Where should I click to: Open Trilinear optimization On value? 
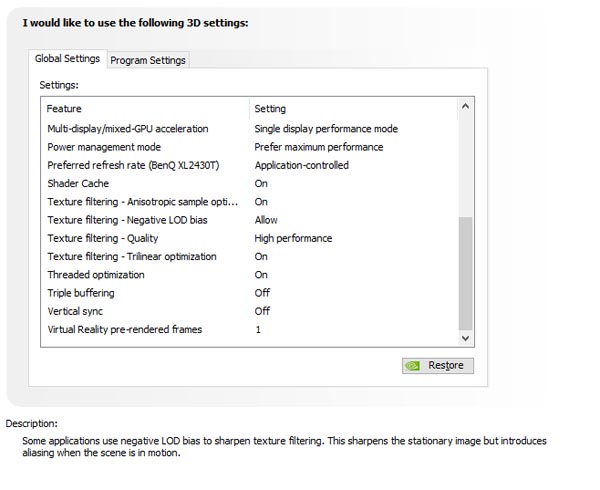pyautogui.click(x=261, y=256)
